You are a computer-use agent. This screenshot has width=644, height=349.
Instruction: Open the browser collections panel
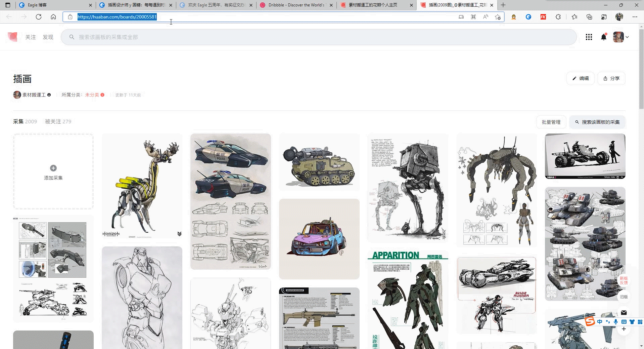589,17
